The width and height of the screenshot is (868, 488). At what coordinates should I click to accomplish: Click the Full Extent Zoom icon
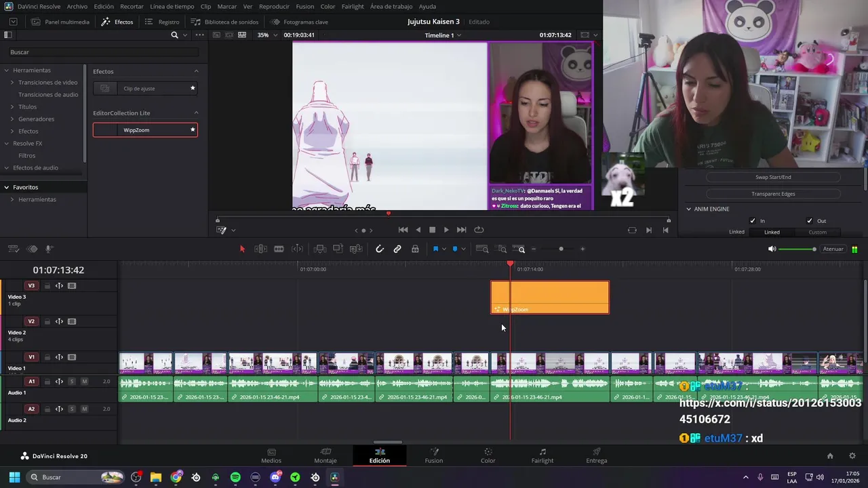tap(482, 249)
